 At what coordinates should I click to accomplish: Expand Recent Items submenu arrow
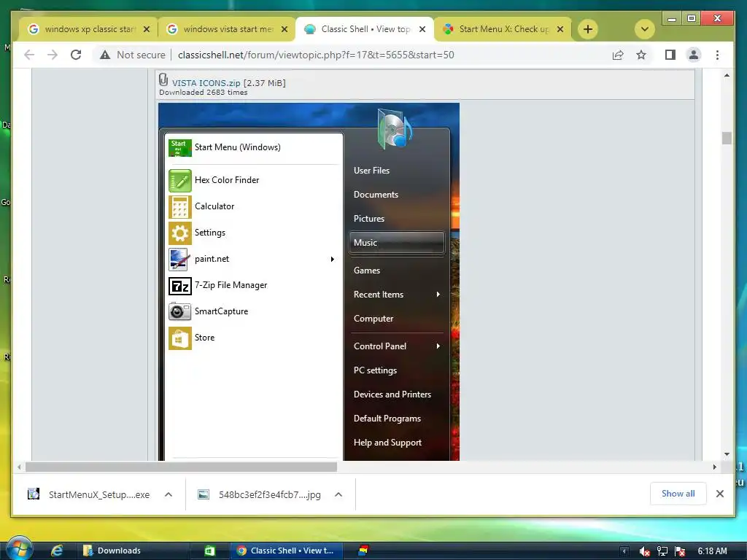pyautogui.click(x=438, y=295)
